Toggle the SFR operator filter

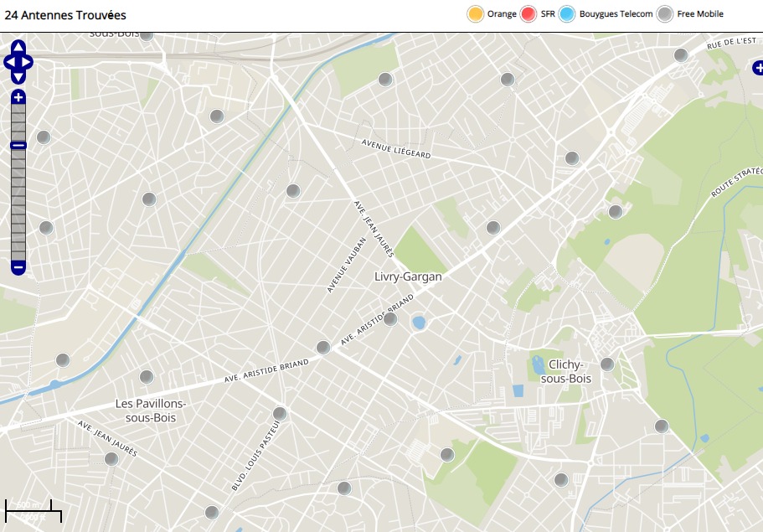(528, 14)
